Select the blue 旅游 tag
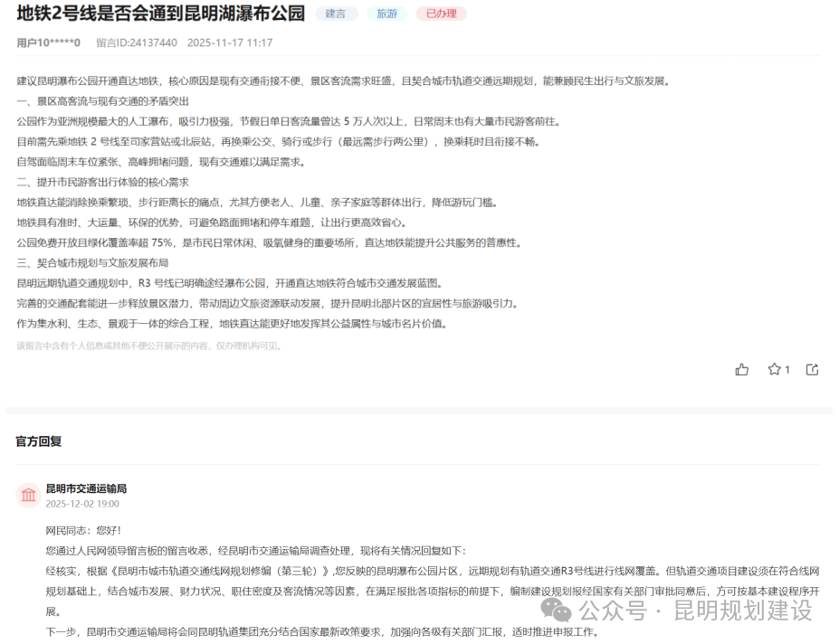Image resolution: width=839 pixels, height=644 pixels. coord(386,14)
